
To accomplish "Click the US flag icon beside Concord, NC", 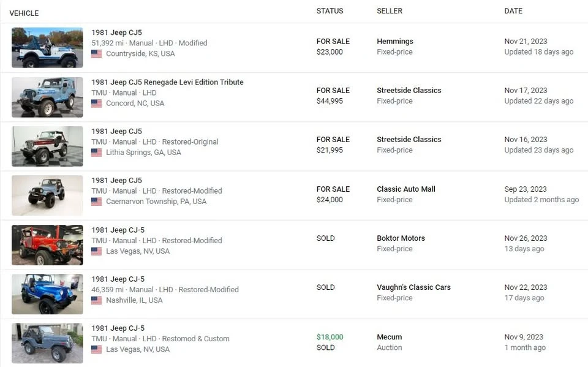I will (96, 103).
